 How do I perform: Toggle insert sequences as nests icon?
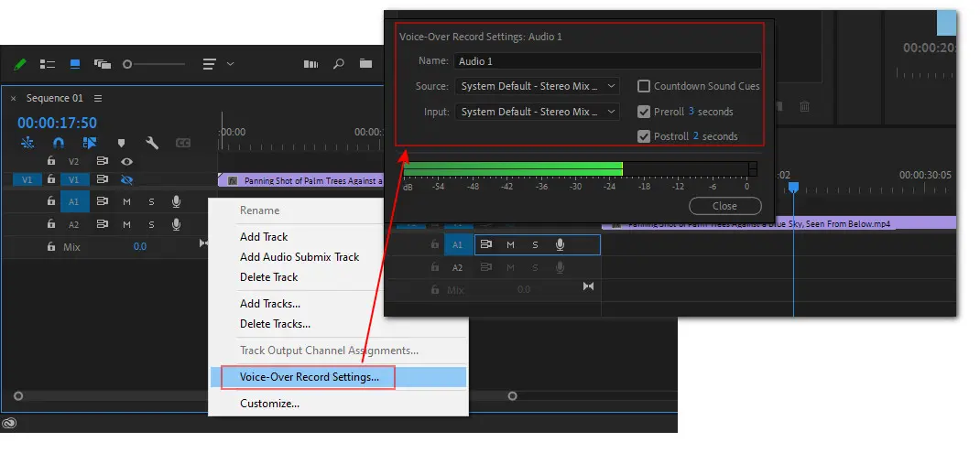(27, 143)
